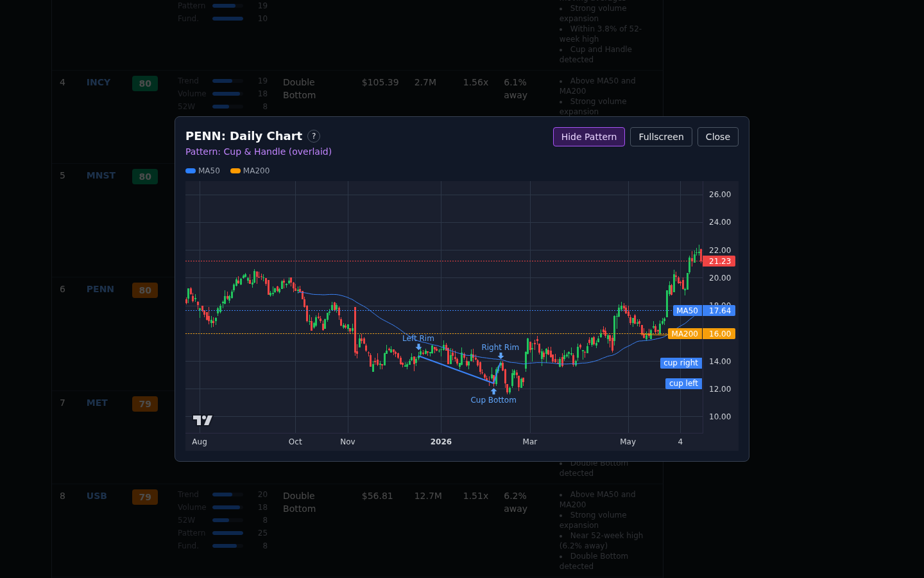Click the INCY ticker link
The width and height of the screenshot is (924, 578).
pyautogui.click(x=98, y=82)
